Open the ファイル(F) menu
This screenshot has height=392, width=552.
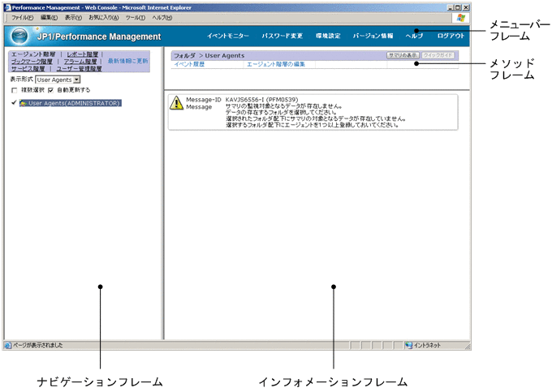coord(22,18)
